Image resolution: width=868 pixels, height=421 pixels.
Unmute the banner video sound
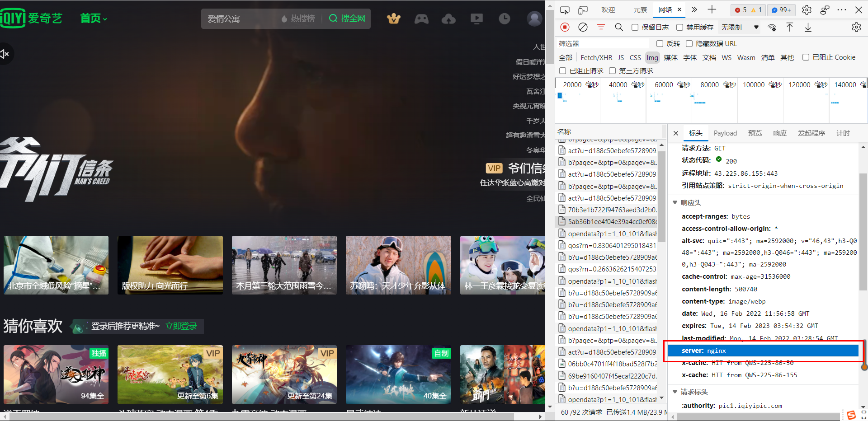(x=5, y=54)
